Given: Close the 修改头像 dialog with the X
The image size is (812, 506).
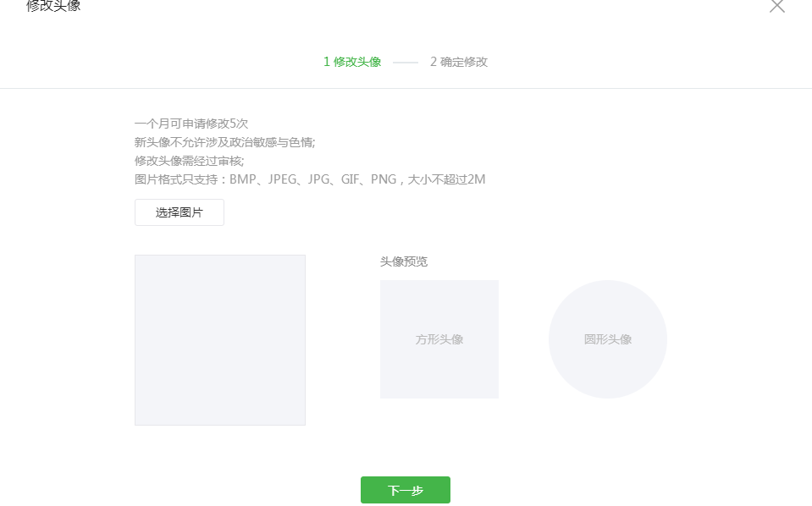Looking at the screenshot, I should click(776, 6).
